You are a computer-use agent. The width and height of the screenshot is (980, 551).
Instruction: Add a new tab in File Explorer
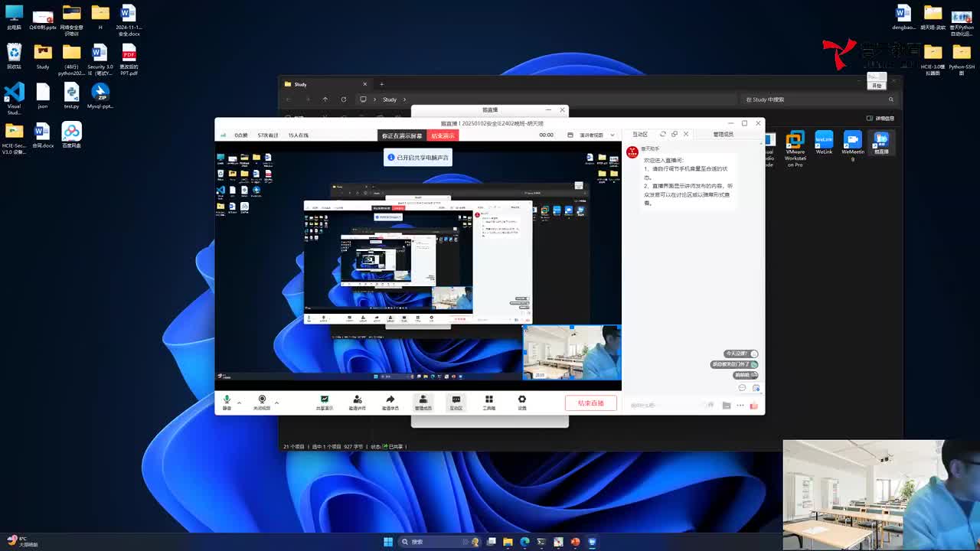(x=382, y=84)
